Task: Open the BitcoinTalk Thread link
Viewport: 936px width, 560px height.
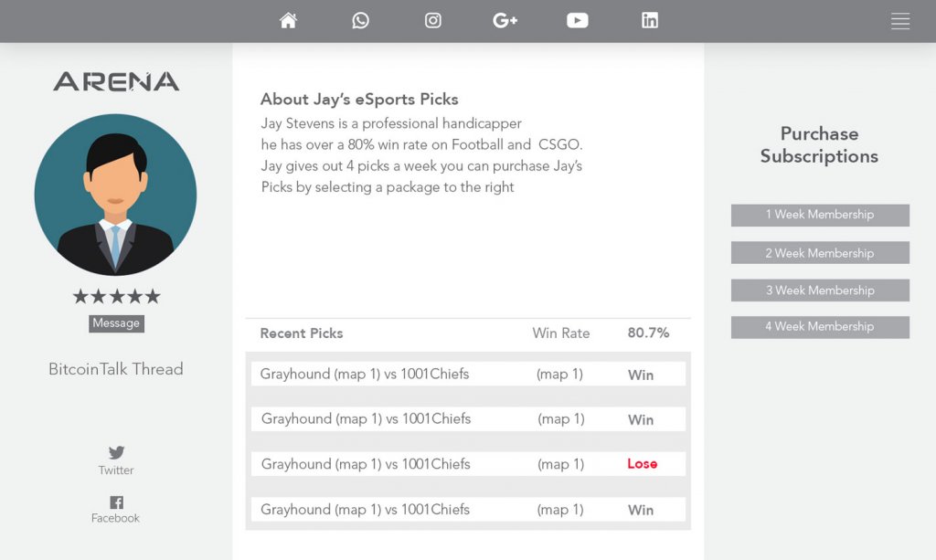Action: coord(116,369)
